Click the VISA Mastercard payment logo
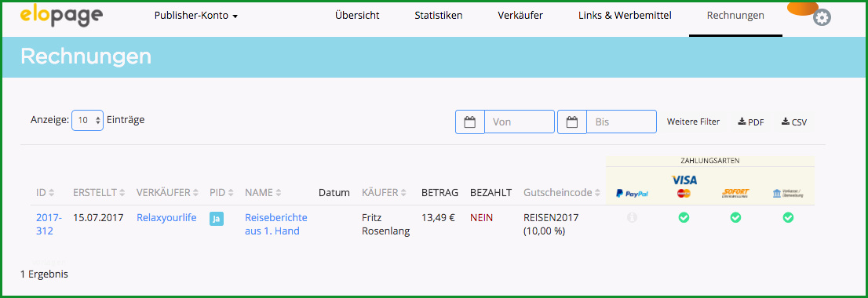The height and width of the screenshot is (298, 868). 684,187
